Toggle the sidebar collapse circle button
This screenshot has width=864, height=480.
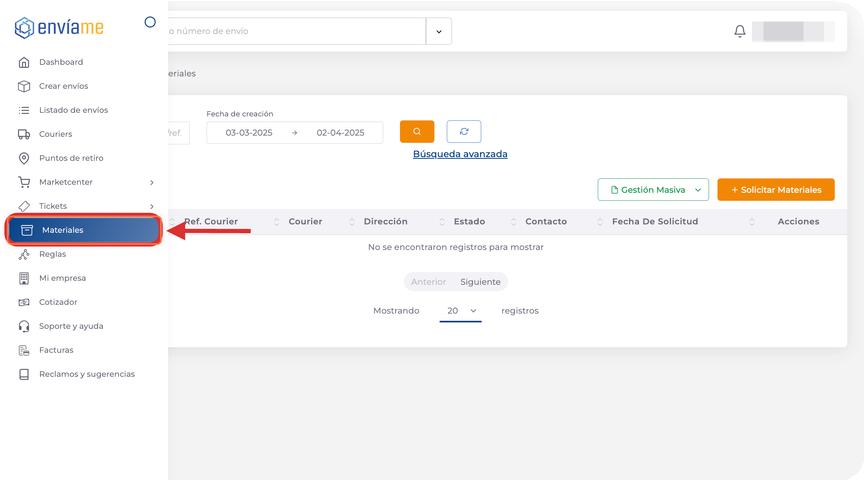150,22
